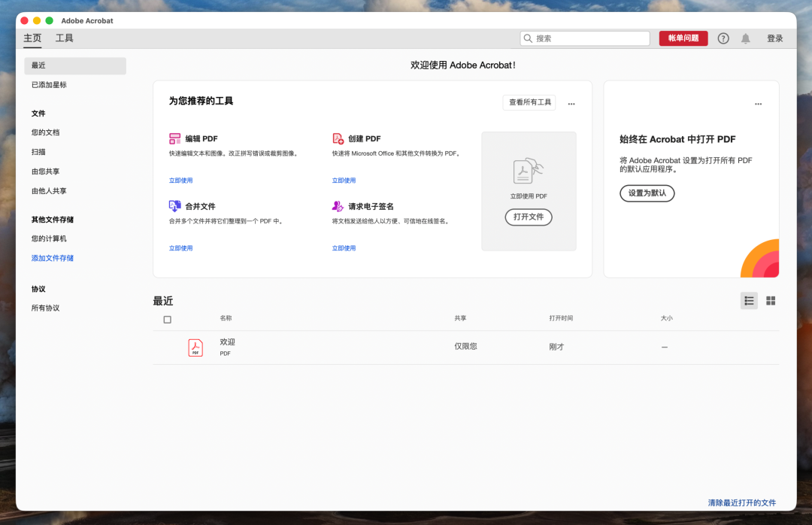Select 最近 in the sidebar

click(75, 65)
